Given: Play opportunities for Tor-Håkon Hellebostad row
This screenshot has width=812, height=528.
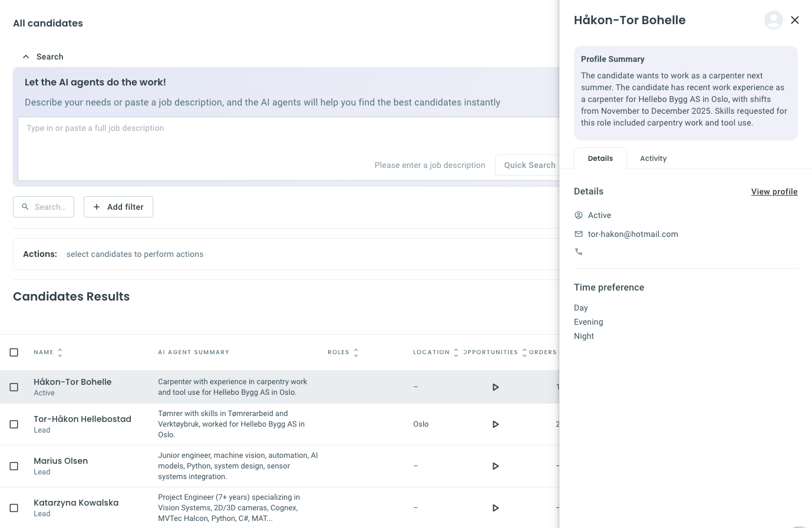Looking at the screenshot, I should click(496, 424).
